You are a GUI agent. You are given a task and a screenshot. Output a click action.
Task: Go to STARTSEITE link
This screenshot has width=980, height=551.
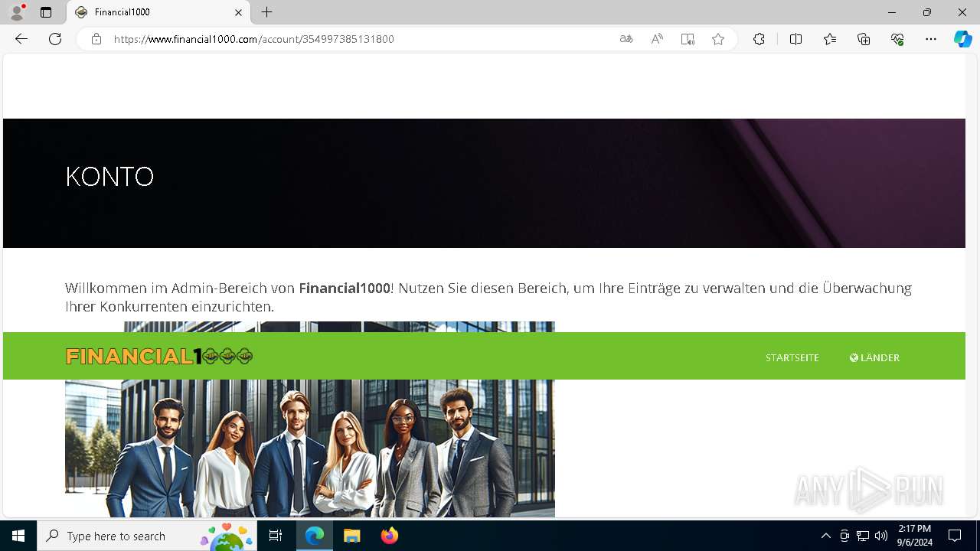click(x=792, y=357)
